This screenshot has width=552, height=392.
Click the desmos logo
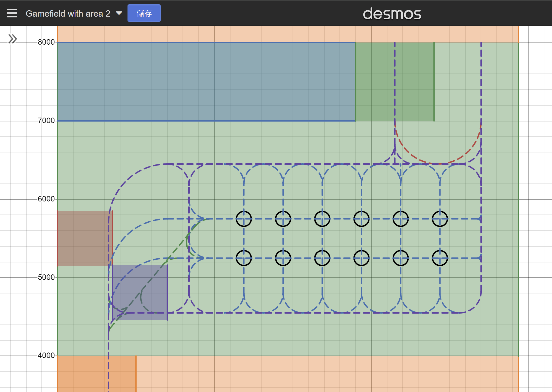[392, 13]
